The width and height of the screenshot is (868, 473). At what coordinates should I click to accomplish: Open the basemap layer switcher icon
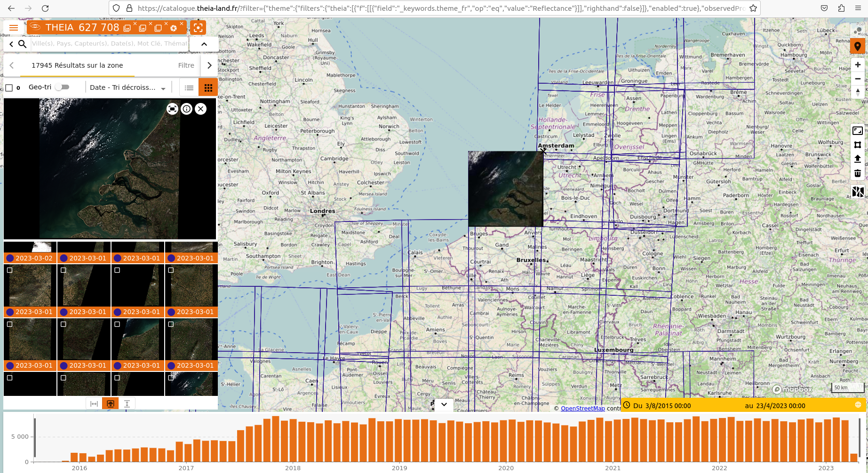click(858, 31)
